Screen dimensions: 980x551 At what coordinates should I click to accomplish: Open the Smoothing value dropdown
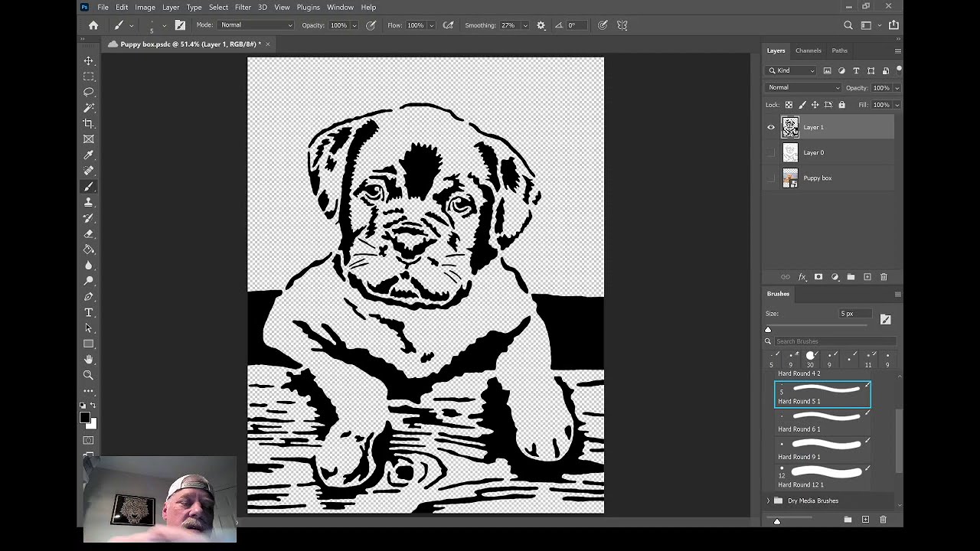pyautogui.click(x=524, y=25)
